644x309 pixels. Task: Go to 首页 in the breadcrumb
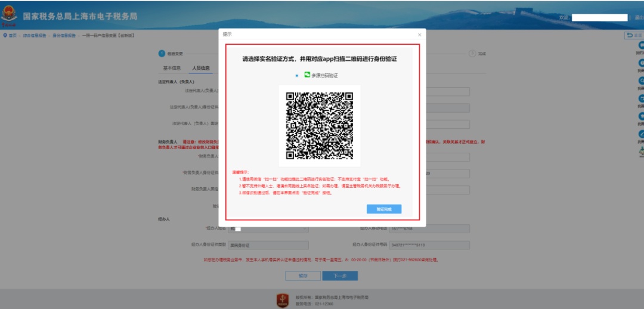click(13, 36)
